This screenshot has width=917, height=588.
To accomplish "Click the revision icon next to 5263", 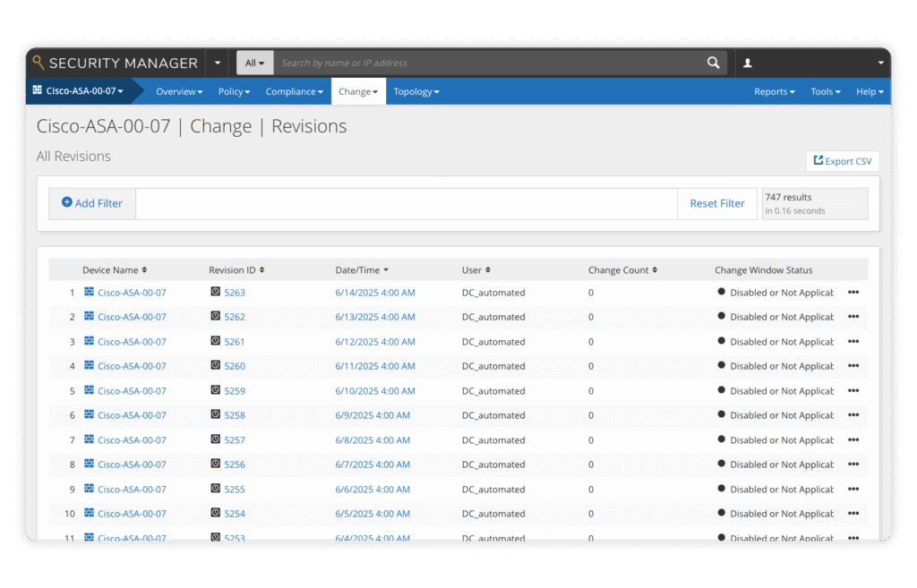I will click(x=215, y=292).
